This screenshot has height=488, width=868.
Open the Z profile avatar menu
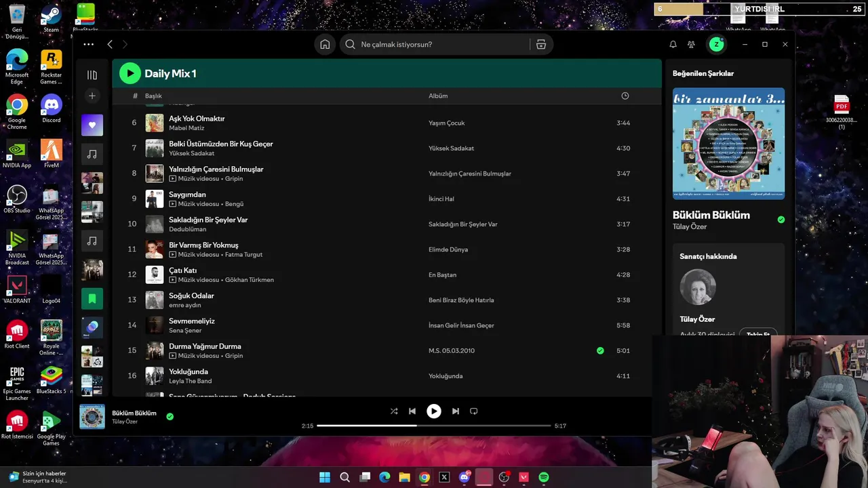click(x=716, y=44)
